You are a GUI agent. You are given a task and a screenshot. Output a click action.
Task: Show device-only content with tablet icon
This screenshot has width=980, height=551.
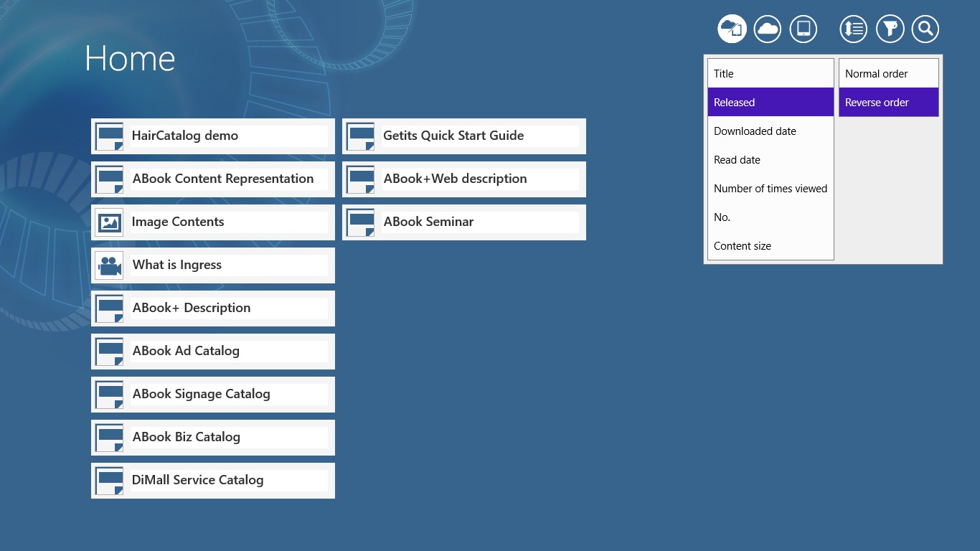[804, 29]
